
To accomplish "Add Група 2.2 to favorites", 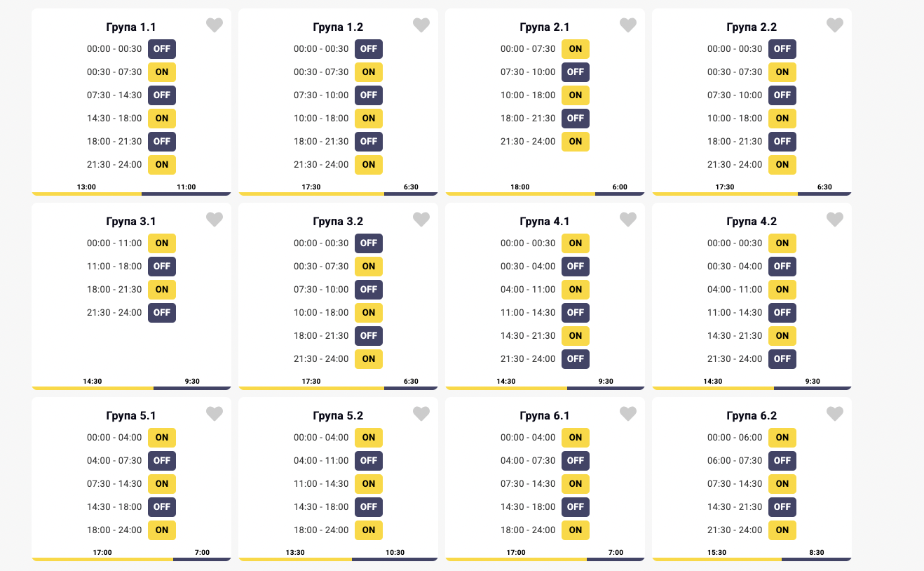I will click(835, 25).
